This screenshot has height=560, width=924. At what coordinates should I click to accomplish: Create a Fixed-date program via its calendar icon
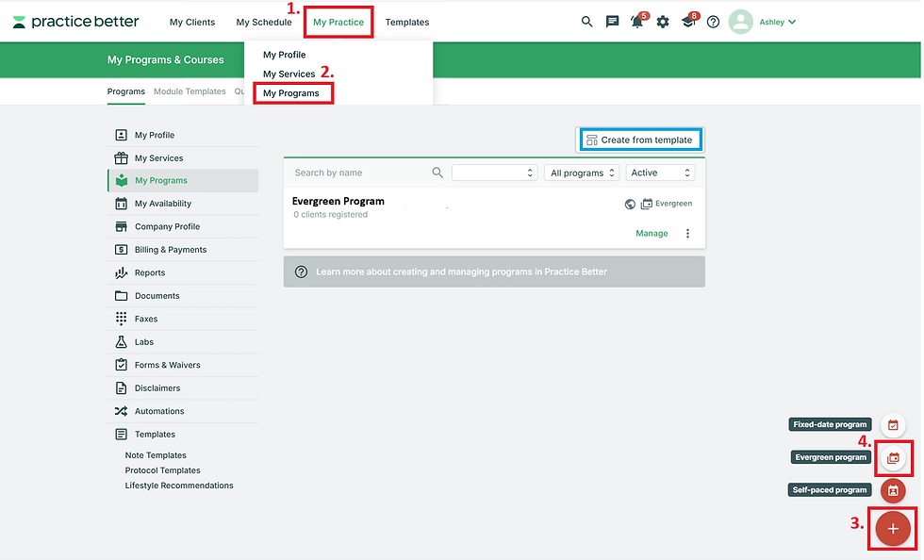click(892, 424)
